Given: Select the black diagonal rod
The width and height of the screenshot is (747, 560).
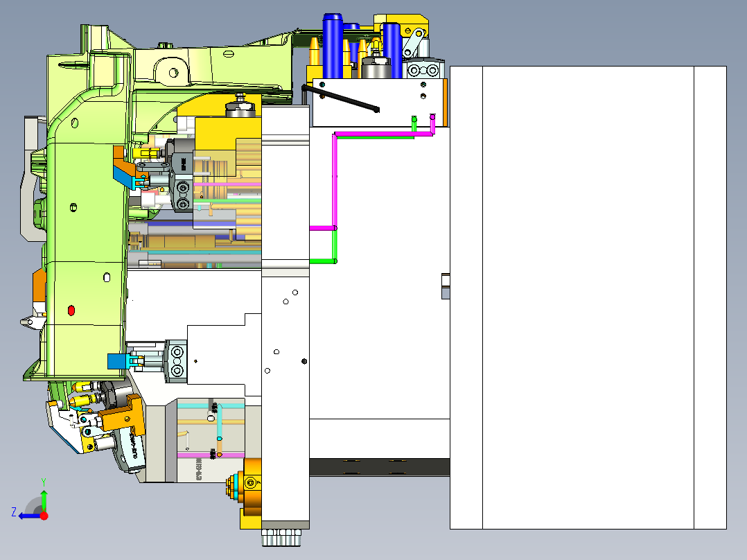Looking at the screenshot, I should (340, 98).
